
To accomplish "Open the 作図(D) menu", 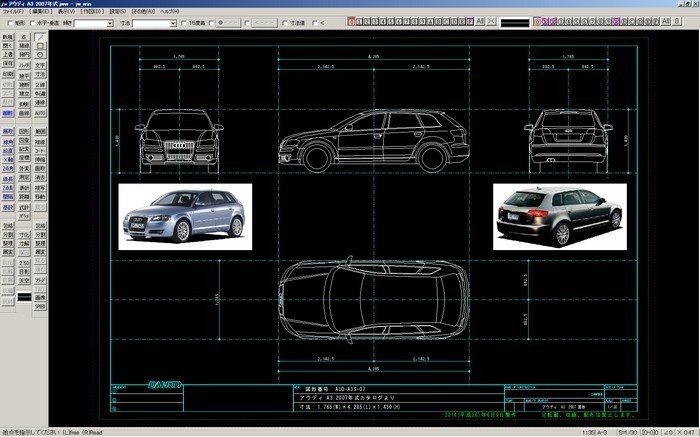I will (92, 11).
